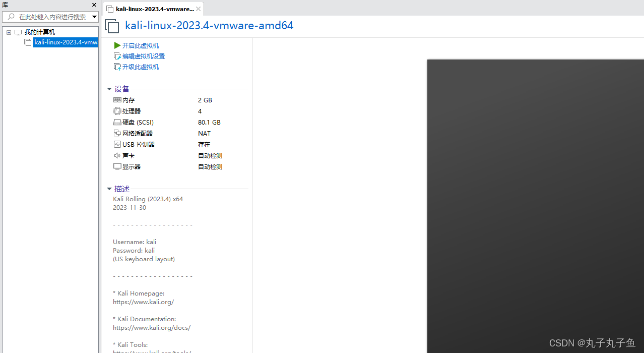Viewport: 644px width, 353px height.
Task: Click the 内存 memory icon
Action: (117, 100)
